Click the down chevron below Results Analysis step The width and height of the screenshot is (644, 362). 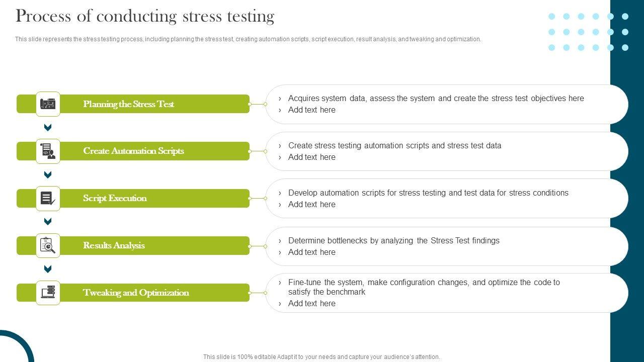pos(48,269)
